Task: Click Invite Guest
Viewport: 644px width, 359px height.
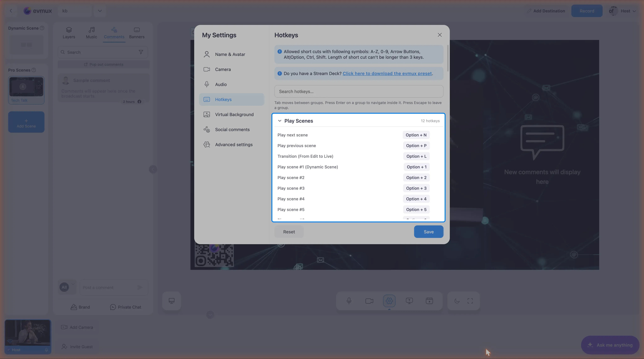Action: pyautogui.click(x=77, y=347)
